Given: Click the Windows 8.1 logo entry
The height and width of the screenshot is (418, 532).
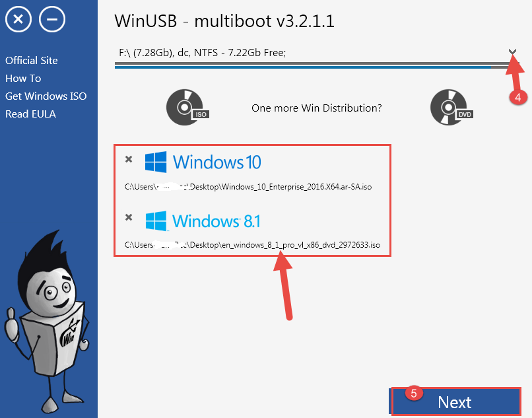Looking at the screenshot, I should tap(203, 221).
